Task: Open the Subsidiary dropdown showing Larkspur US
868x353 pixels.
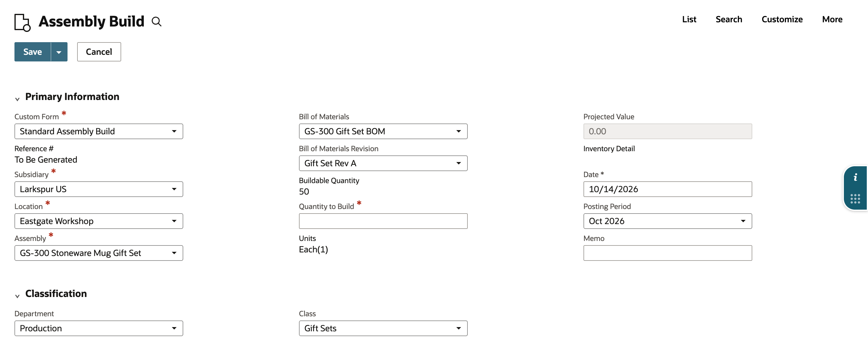Action: (99, 189)
